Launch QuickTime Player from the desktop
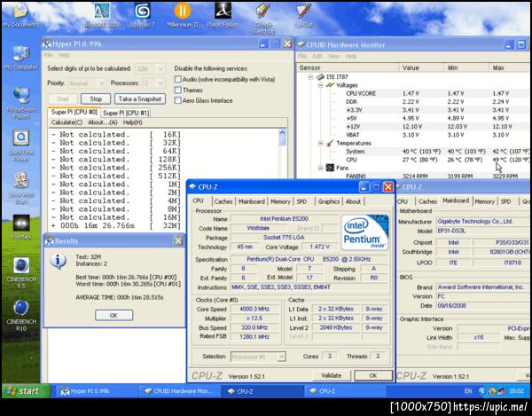 pyautogui.click(x=20, y=139)
